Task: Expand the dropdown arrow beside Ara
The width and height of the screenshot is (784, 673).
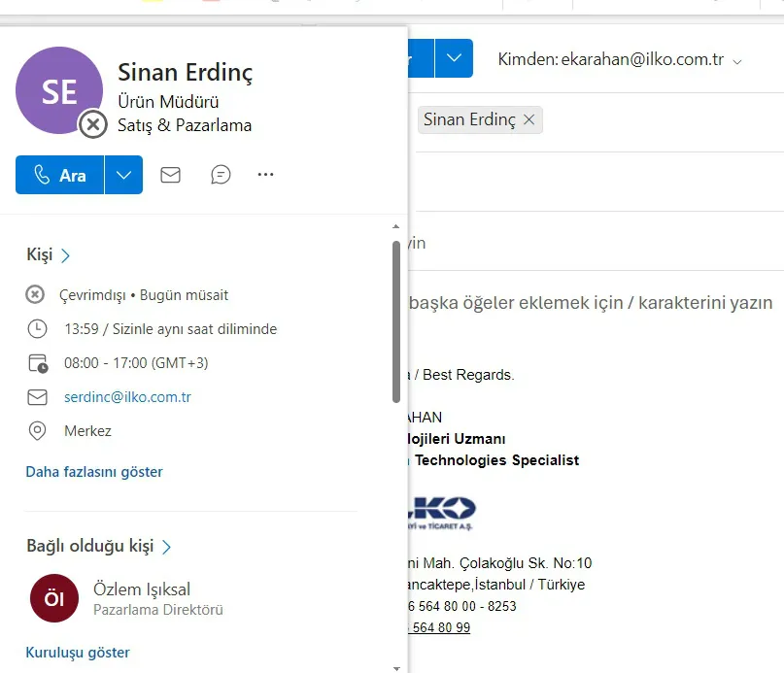Action: click(123, 175)
